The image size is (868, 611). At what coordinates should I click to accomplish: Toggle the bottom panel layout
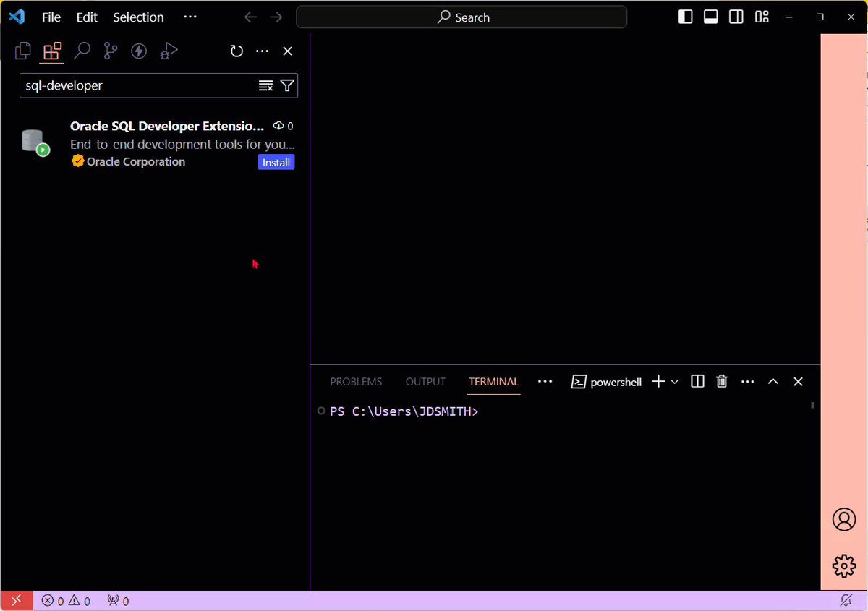711,17
